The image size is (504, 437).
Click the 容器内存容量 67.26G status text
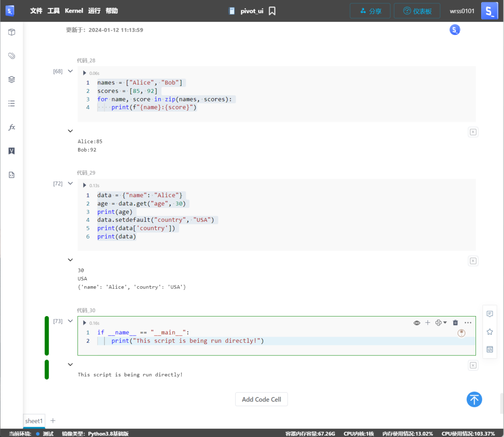[310, 434]
